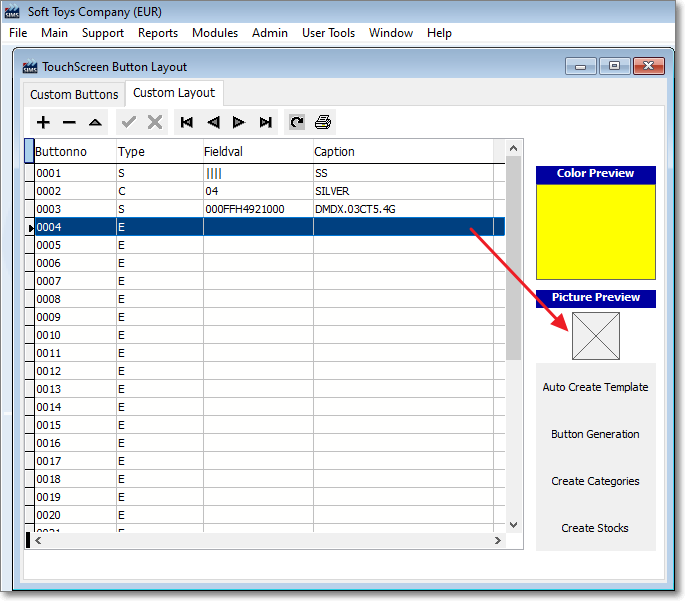Click scroll down arrow of grid
Screen dimensions: 685x601
[x=514, y=525]
